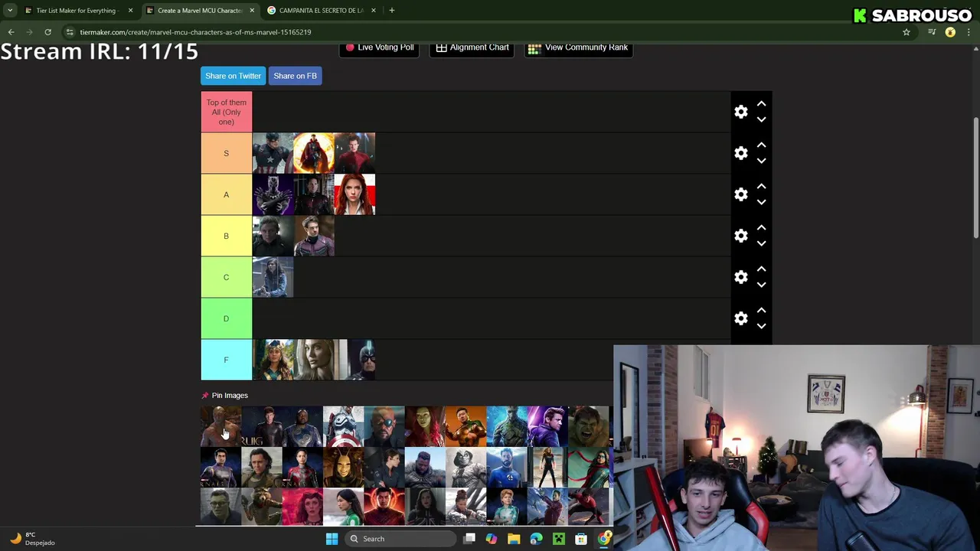Open settings gear for the C tier row

(740, 277)
